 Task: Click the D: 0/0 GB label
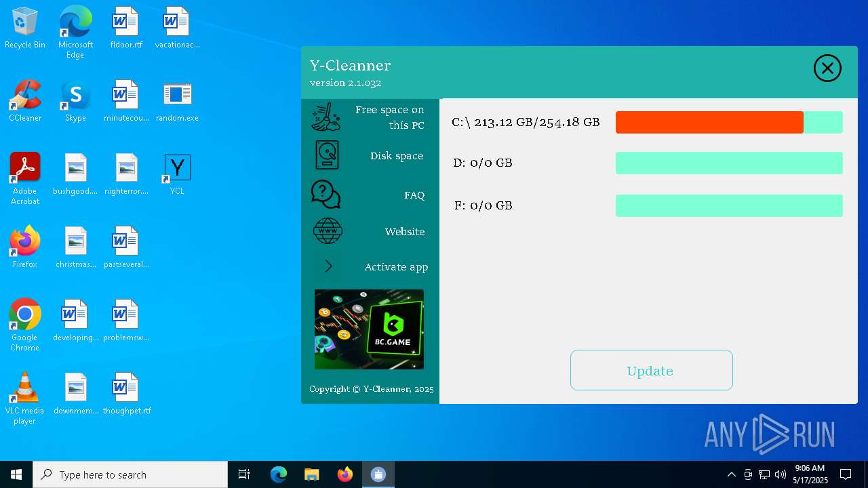482,163
